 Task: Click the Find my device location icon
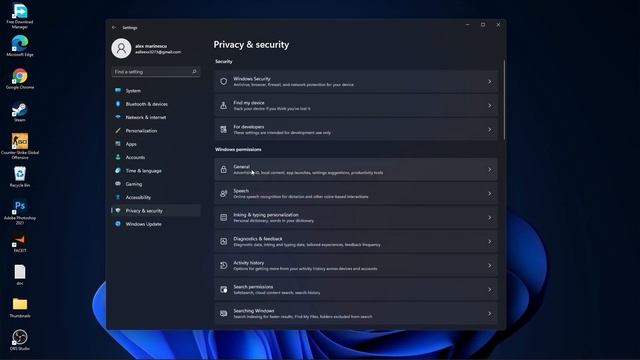pyautogui.click(x=223, y=105)
